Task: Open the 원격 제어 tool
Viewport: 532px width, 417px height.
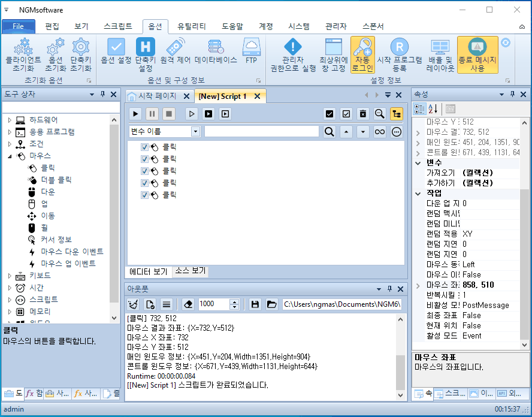Action: click(176, 51)
